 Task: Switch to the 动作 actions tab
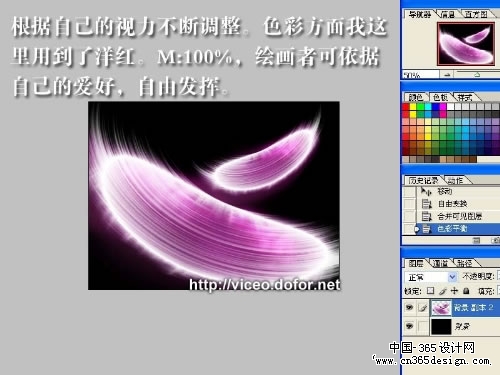[x=455, y=181]
